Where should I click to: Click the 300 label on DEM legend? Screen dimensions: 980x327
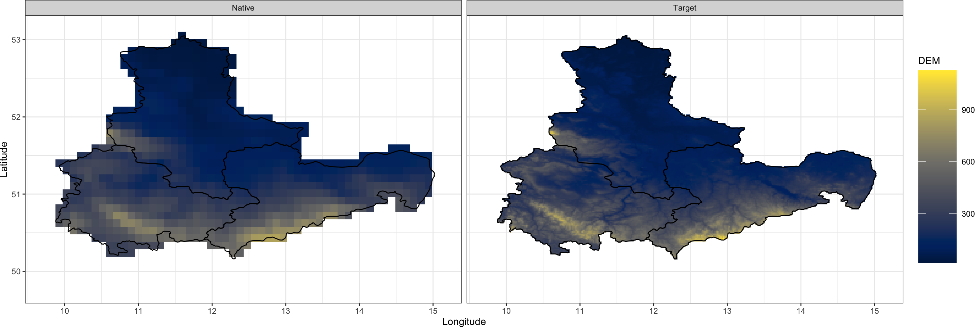click(968, 214)
